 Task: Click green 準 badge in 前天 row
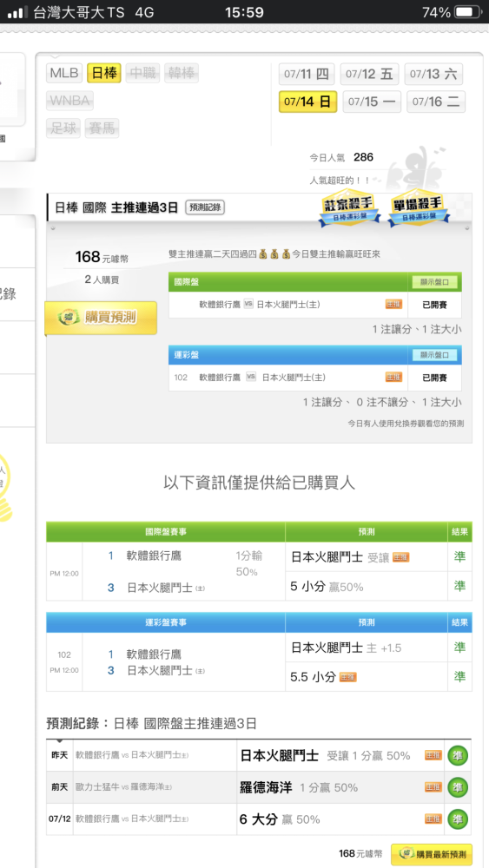coord(458,787)
